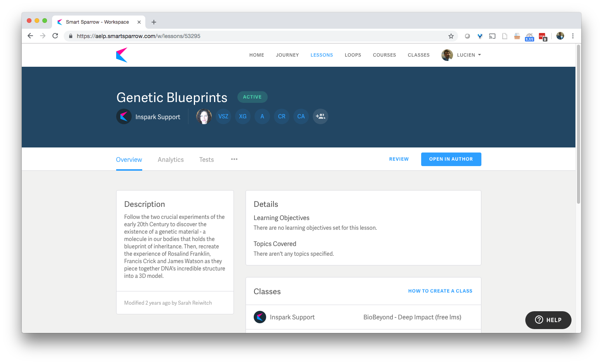Switch to the Tests tab
This screenshot has height=364, width=603.
(207, 159)
